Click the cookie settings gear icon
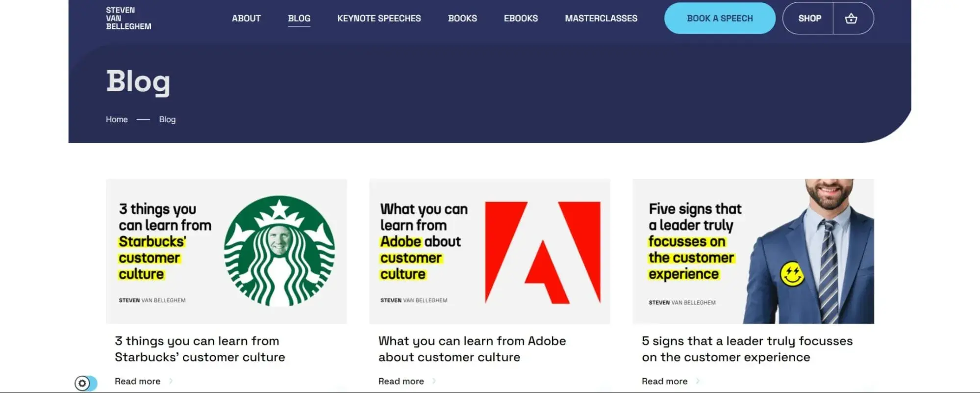The width and height of the screenshot is (980, 393). click(x=82, y=383)
